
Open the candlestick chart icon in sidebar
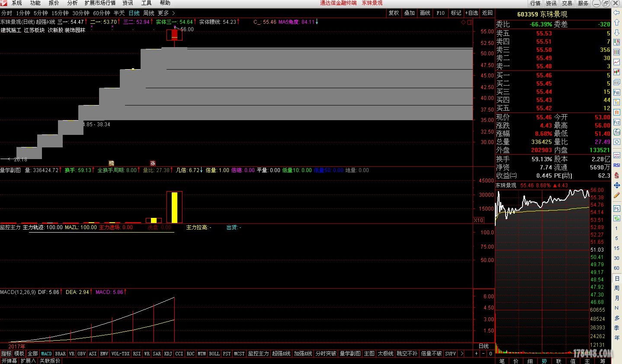click(x=617, y=72)
